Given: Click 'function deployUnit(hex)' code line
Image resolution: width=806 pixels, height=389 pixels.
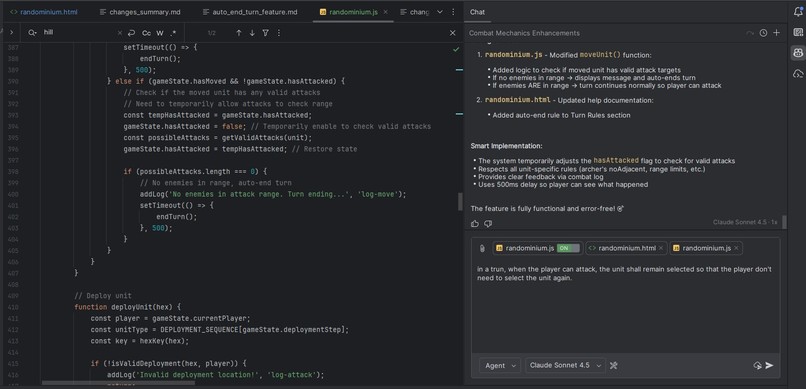Looking at the screenshot, I should (128, 307).
